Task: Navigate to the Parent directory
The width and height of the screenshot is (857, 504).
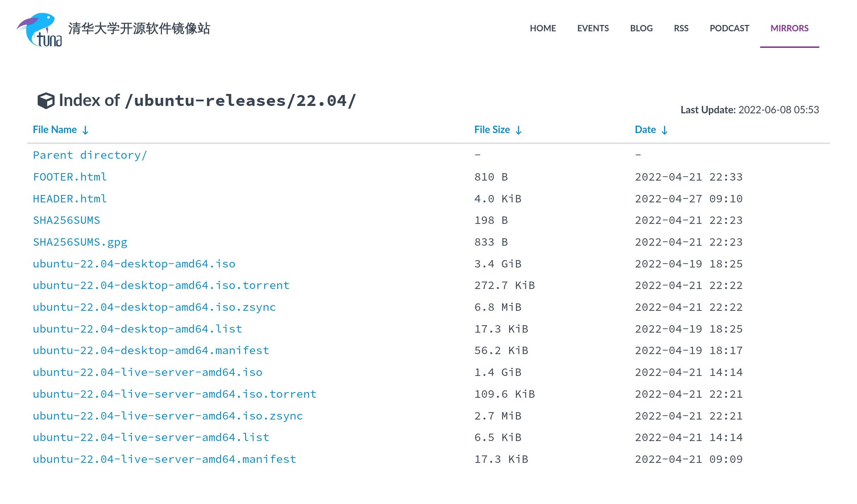Action: pos(90,155)
